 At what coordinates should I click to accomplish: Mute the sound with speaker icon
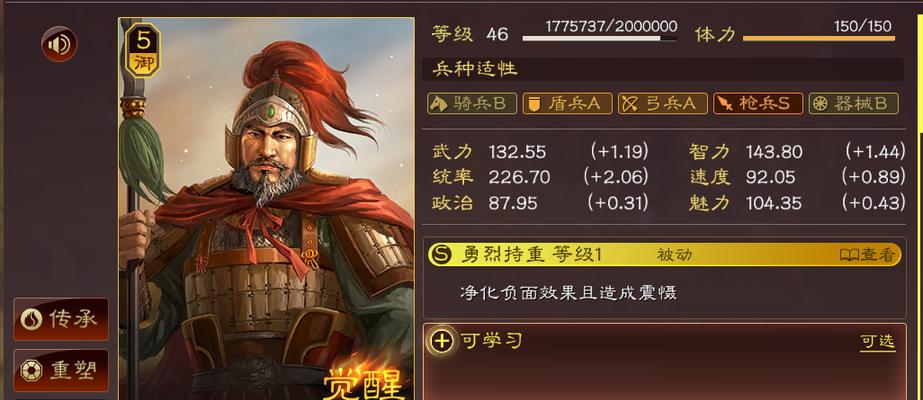59,44
